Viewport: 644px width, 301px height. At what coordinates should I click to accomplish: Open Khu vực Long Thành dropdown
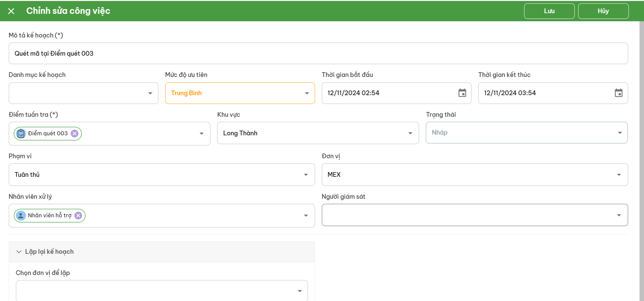(x=318, y=133)
